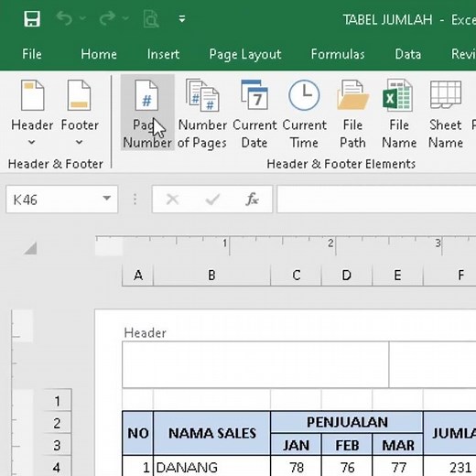The height and width of the screenshot is (476, 476).
Task: Click inside the formula bar field
Action: tap(376, 200)
